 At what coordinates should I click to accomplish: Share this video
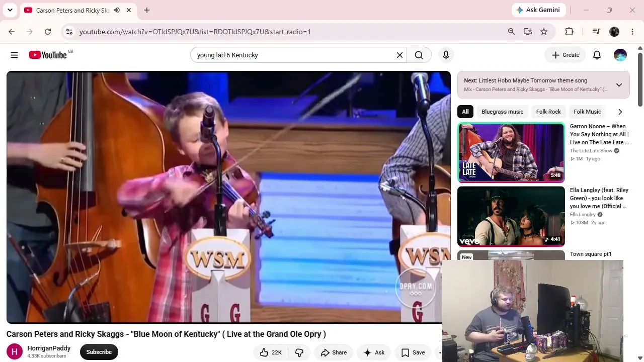coord(334,352)
